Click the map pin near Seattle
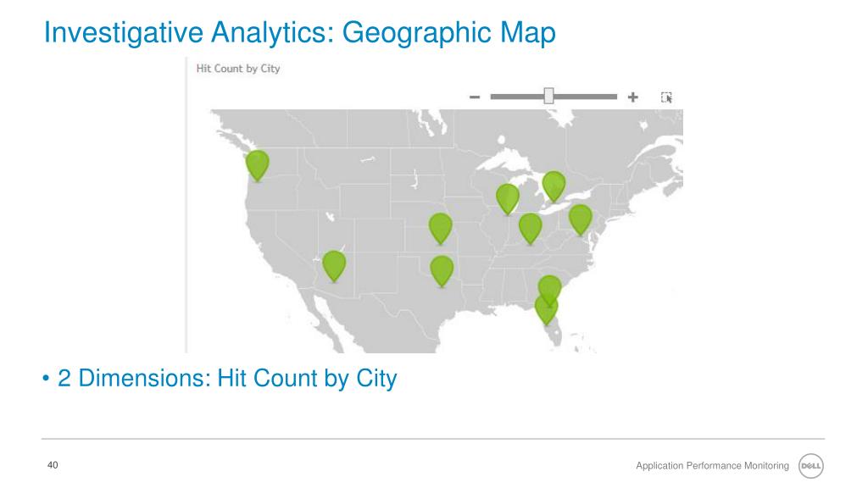The width and height of the screenshot is (868, 488). (x=258, y=165)
